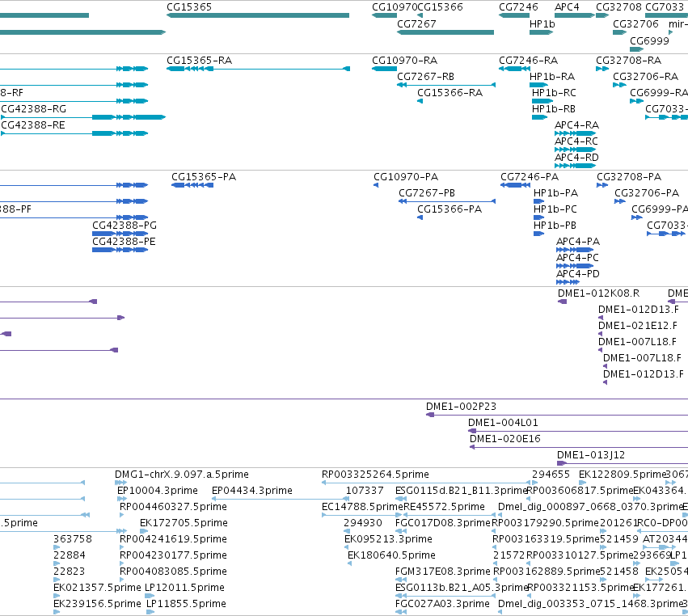The width and height of the screenshot is (688, 616).
Task: Click protein HP1b-PB
Action: coord(555,226)
